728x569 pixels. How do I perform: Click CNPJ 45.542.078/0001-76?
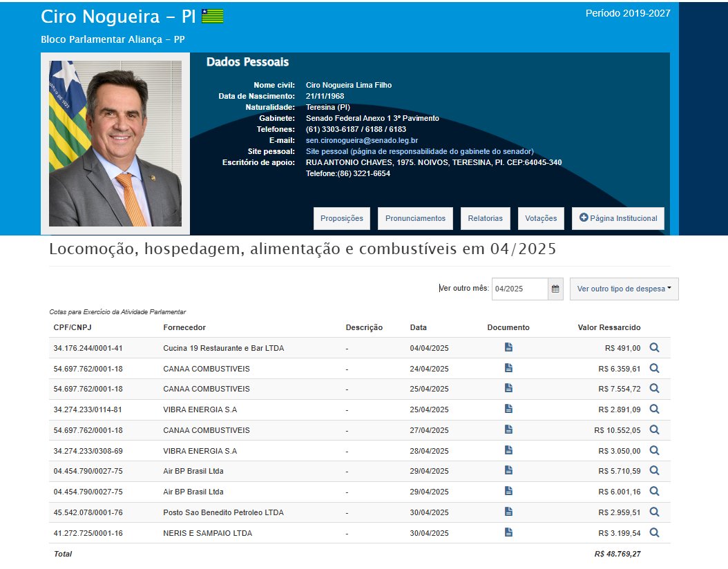[x=88, y=512]
